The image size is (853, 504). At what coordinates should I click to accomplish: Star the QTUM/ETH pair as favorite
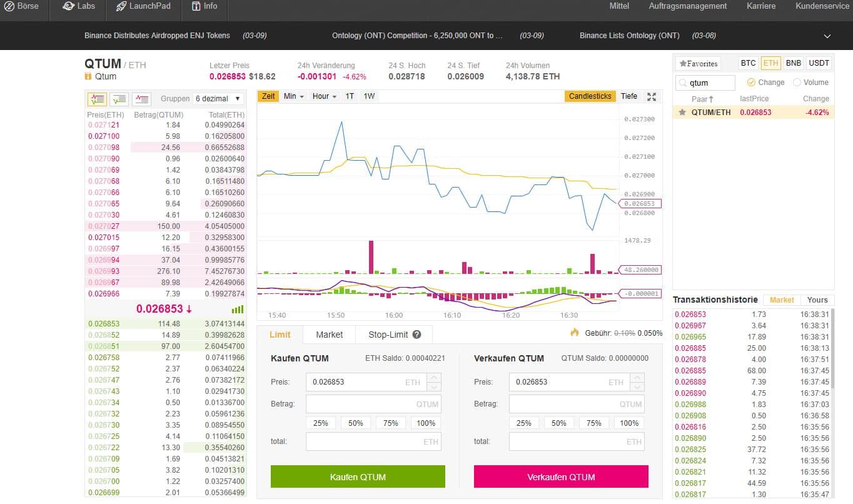pyautogui.click(x=682, y=113)
